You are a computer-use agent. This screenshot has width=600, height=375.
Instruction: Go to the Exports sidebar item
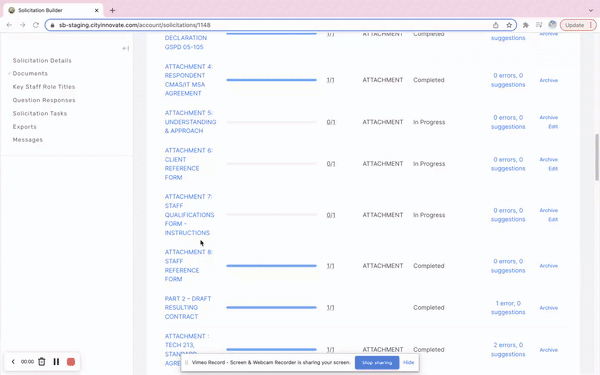pos(24,127)
